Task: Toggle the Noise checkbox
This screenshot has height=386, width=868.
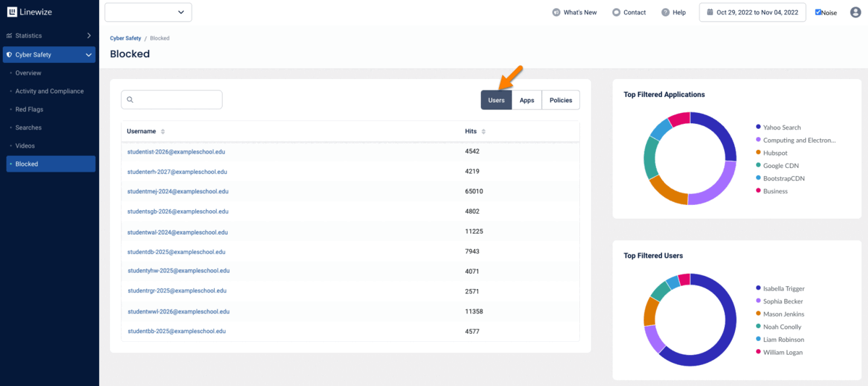Action: click(x=818, y=12)
